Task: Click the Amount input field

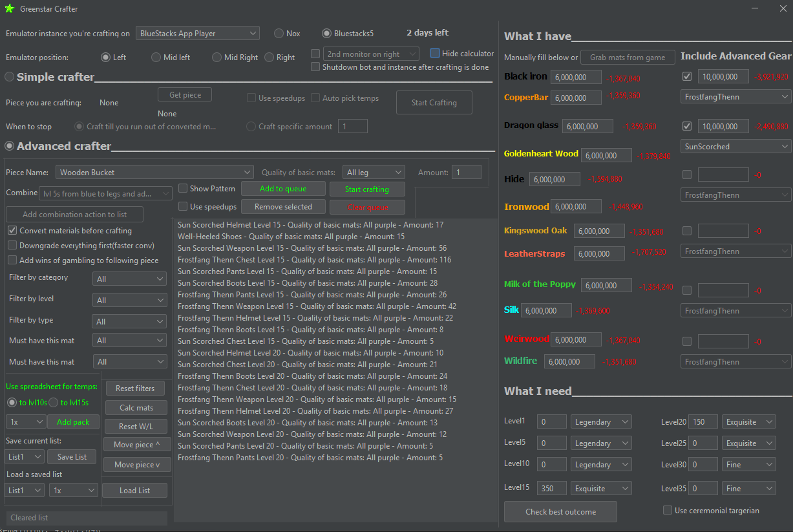Action: [x=467, y=172]
